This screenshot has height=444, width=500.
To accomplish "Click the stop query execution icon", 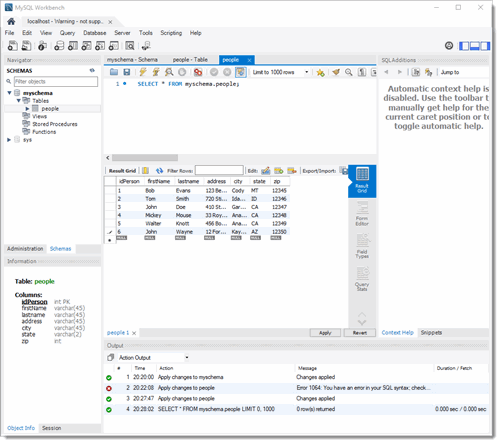I will (182, 72).
